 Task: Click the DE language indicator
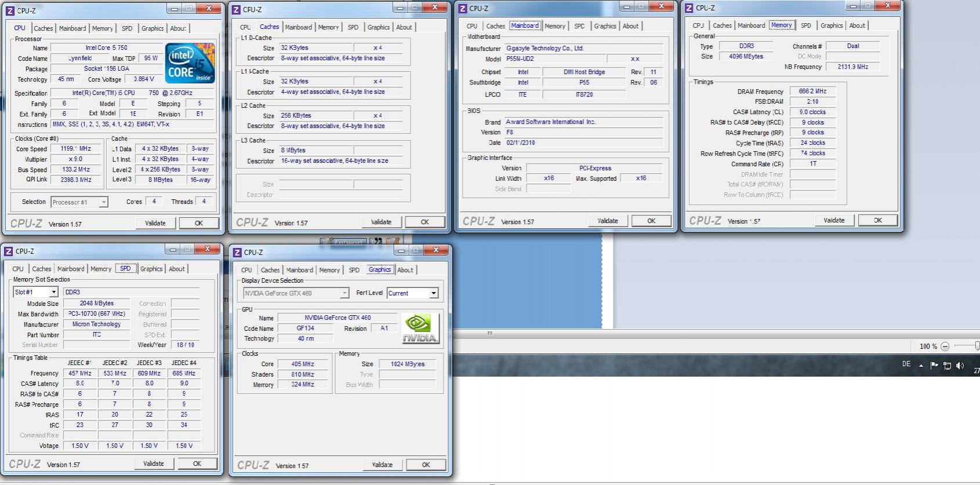click(x=906, y=364)
